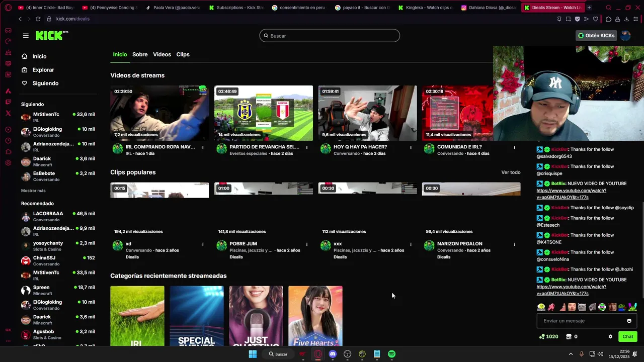Open the Kick hamburger menu
The width and height of the screenshot is (644, 362).
pyautogui.click(x=26, y=36)
